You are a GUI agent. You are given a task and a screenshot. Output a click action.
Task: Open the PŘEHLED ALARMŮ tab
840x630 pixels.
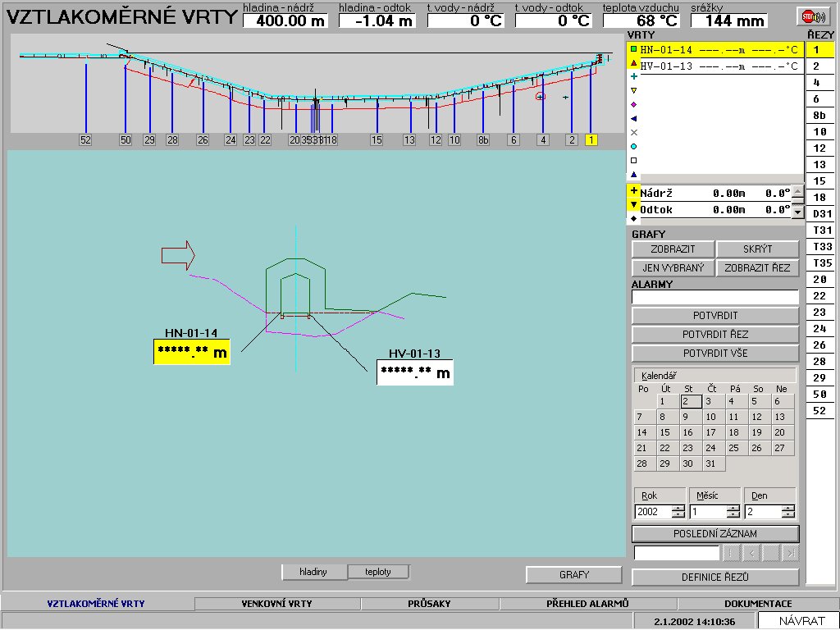click(587, 604)
